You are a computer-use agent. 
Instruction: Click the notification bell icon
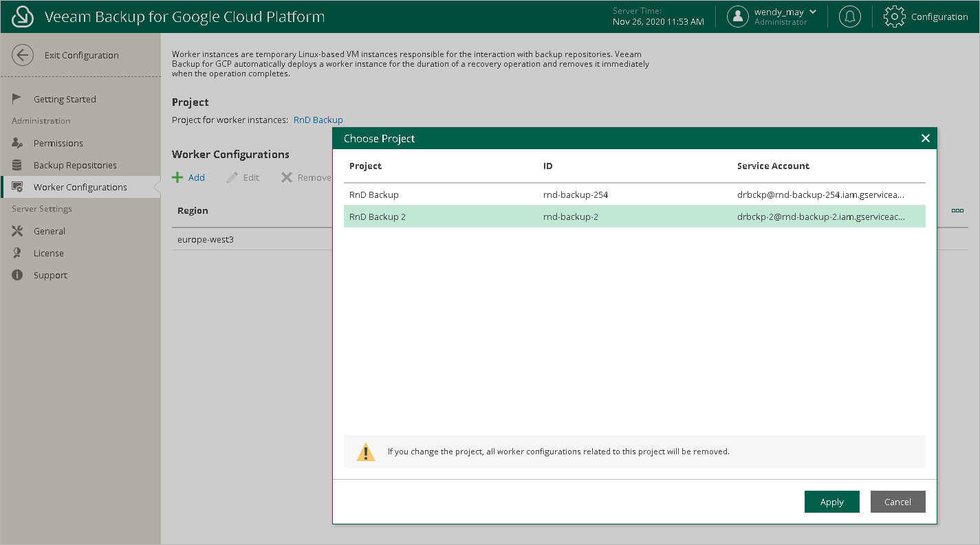(x=850, y=16)
